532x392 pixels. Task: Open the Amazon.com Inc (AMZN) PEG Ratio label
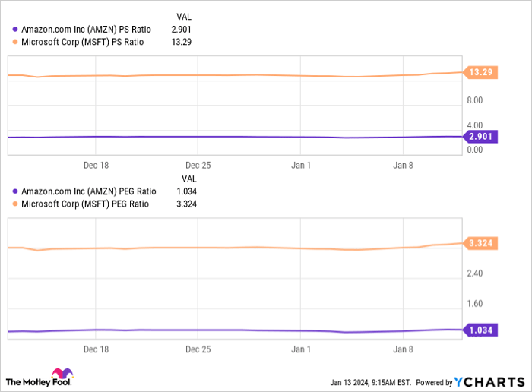click(x=89, y=191)
